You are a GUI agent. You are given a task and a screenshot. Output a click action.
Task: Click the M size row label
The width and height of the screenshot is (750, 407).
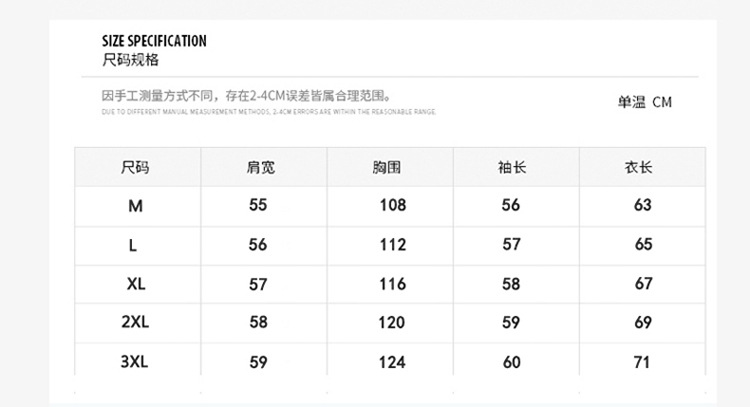(x=136, y=205)
